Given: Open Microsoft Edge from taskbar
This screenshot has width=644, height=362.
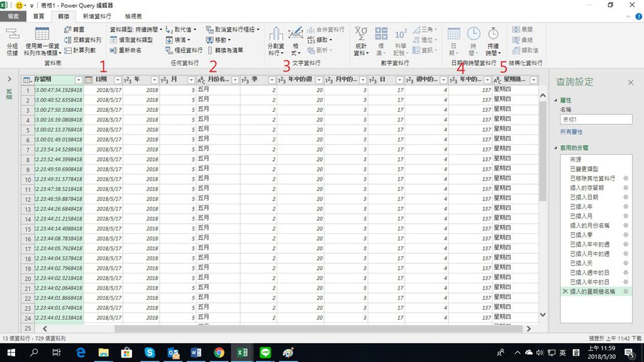Looking at the screenshot, I should click(80, 353).
